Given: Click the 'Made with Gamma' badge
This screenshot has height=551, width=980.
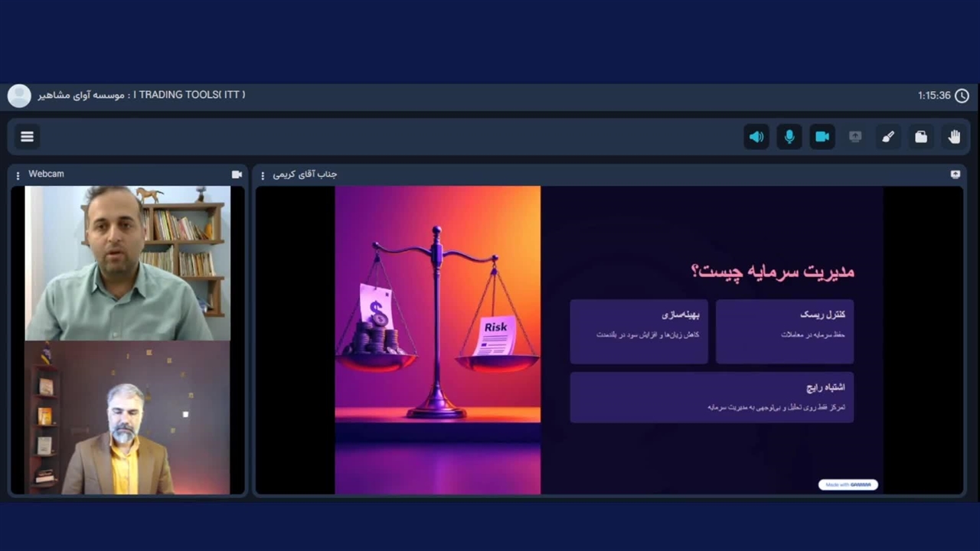Looking at the screenshot, I should click(848, 484).
